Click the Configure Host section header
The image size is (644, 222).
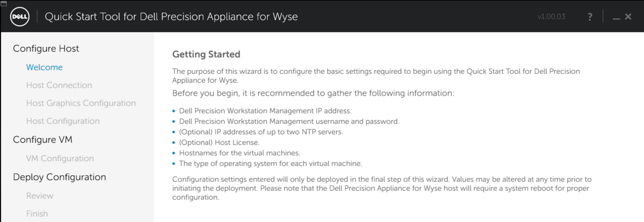(x=46, y=49)
